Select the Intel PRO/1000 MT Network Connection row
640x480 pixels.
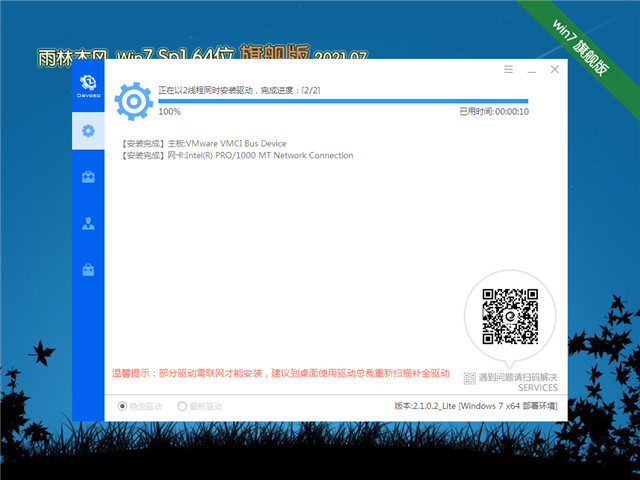pos(237,156)
